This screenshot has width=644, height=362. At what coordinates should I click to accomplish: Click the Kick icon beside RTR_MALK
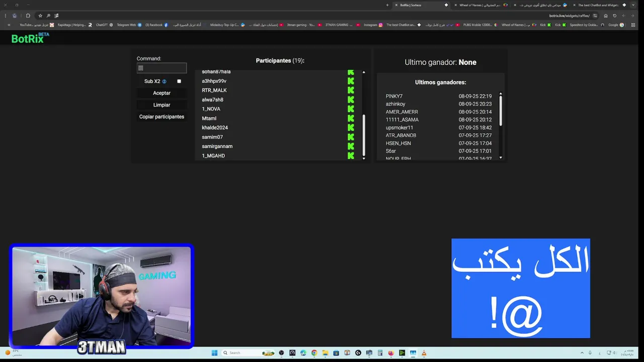tap(351, 90)
